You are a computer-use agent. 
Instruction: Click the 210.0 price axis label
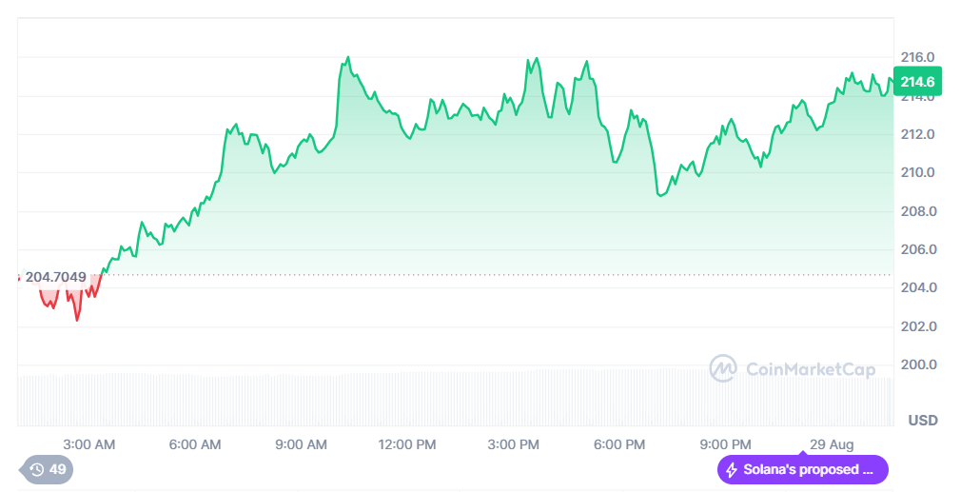[x=917, y=172]
